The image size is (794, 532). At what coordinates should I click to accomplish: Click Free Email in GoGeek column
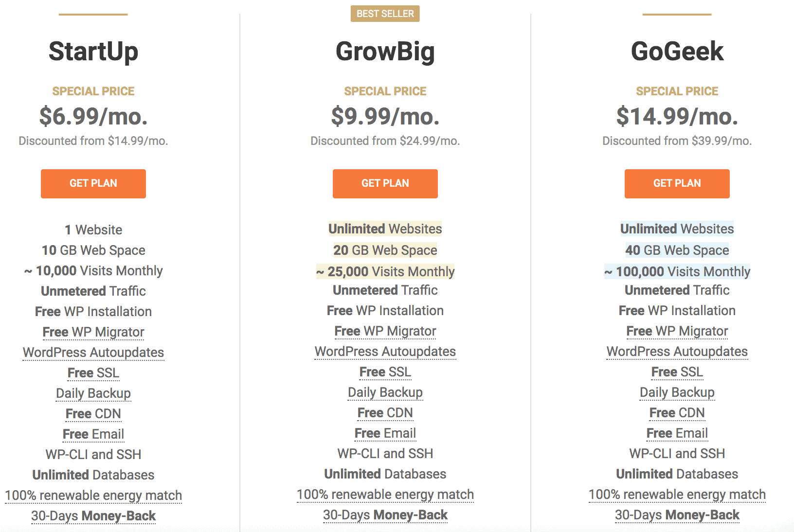point(677,433)
